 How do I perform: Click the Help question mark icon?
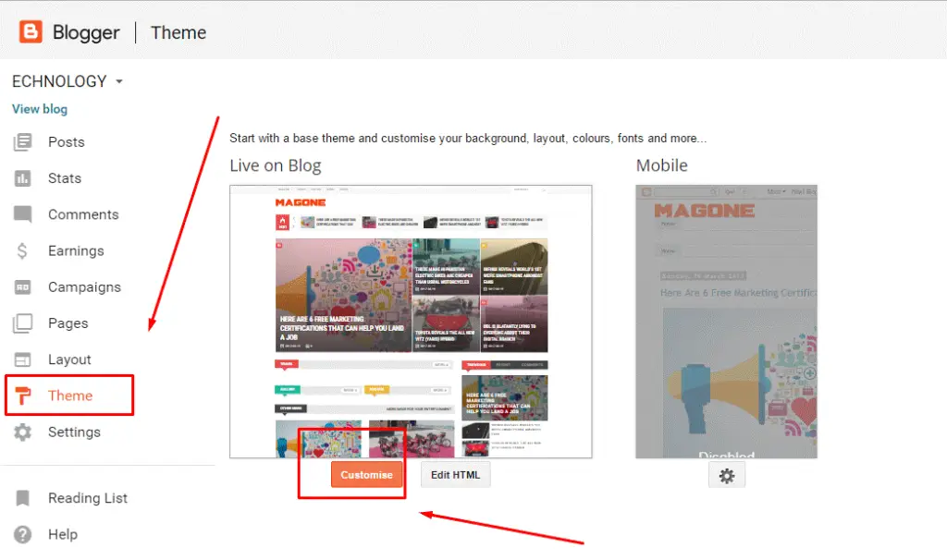click(22, 535)
